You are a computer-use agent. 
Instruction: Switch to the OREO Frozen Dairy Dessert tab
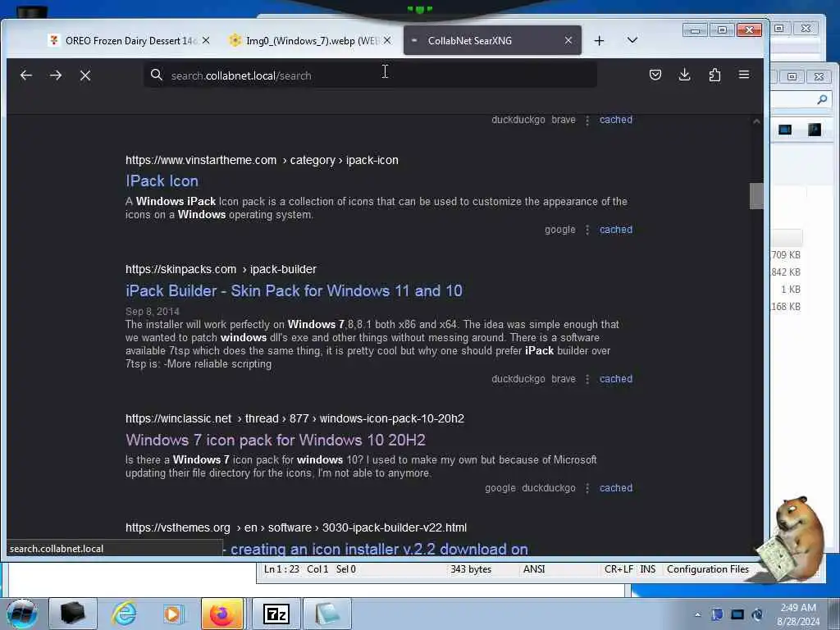click(129, 41)
